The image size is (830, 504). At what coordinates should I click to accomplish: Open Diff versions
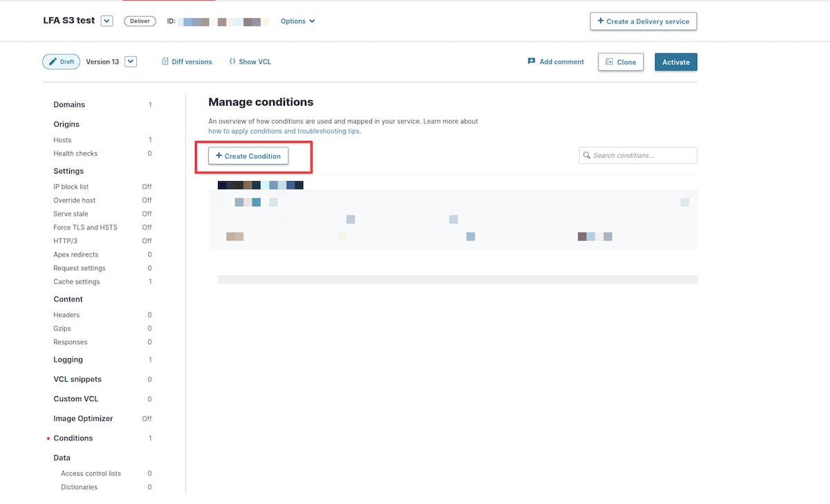187,62
